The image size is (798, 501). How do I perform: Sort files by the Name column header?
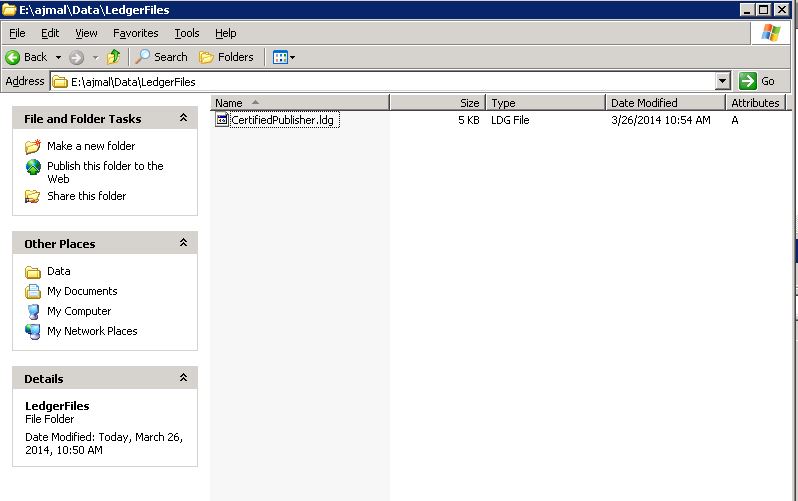pos(300,103)
